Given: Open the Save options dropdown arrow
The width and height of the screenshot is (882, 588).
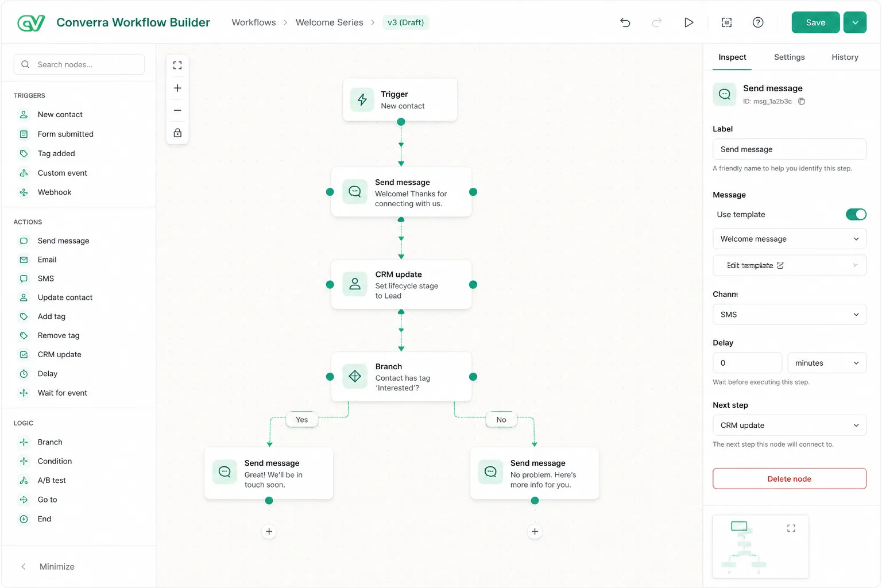Looking at the screenshot, I should (x=855, y=22).
